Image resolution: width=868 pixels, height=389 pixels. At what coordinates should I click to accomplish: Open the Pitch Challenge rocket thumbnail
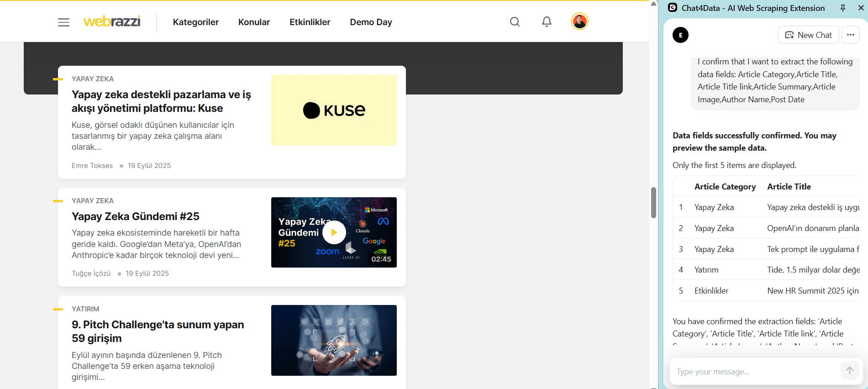[334, 340]
